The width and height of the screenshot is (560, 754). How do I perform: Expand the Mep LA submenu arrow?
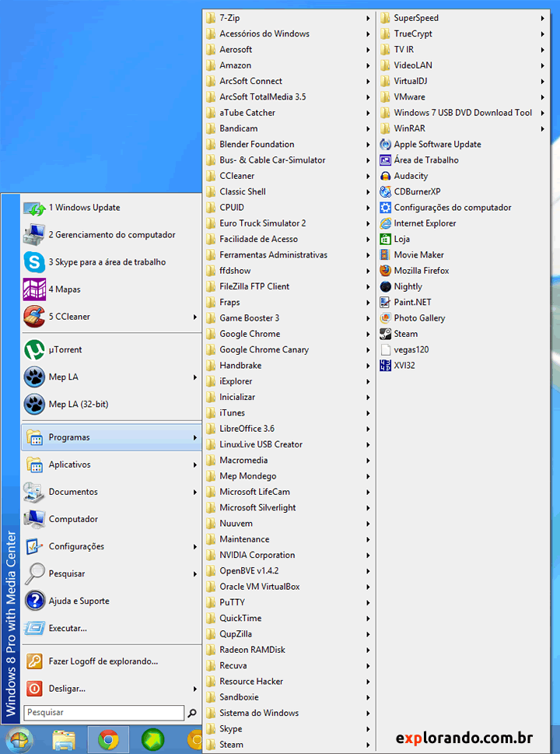(x=194, y=377)
